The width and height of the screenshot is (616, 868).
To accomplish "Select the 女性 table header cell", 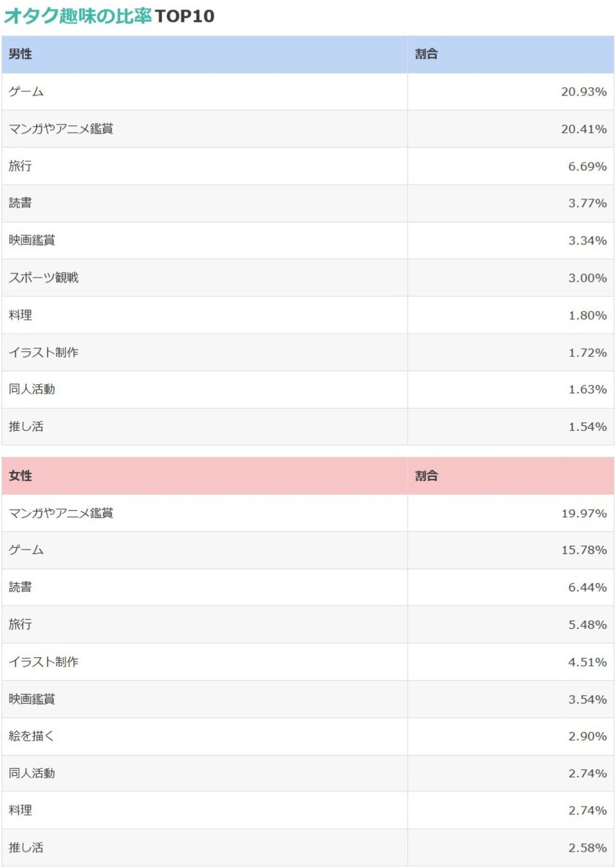I will [x=204, y=476].
